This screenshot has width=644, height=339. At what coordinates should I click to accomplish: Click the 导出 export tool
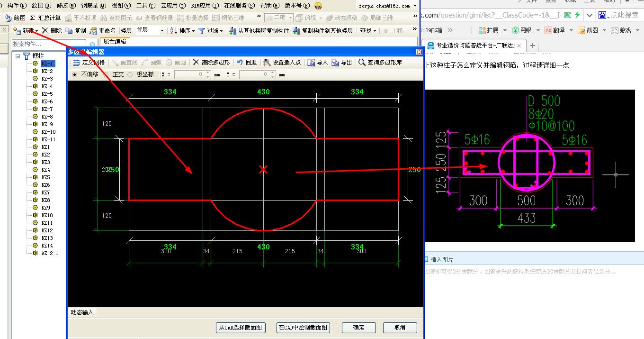click(x=341, y=63)
